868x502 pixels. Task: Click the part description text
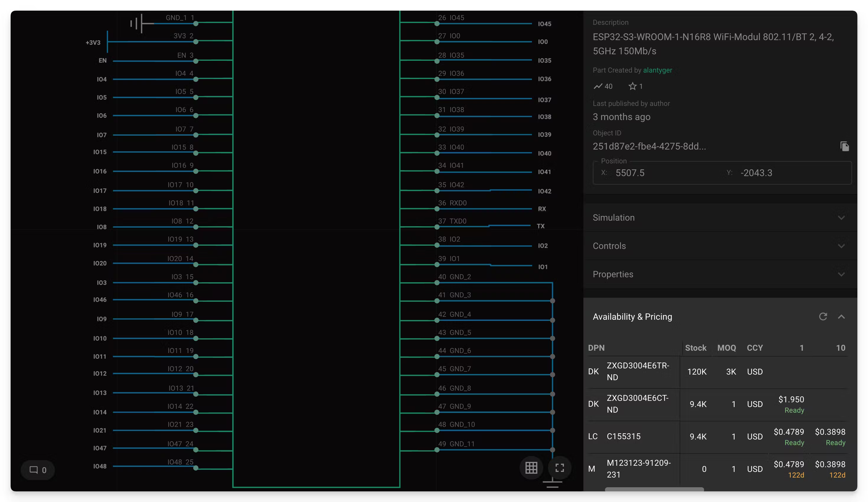[713, 44]
